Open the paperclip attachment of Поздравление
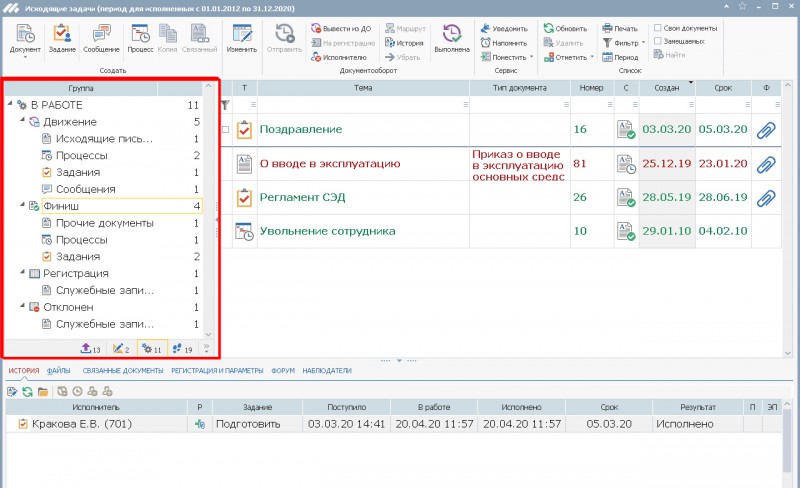This screenshot has height=488, width=800. pyautogui.click(x=766, y=130)
